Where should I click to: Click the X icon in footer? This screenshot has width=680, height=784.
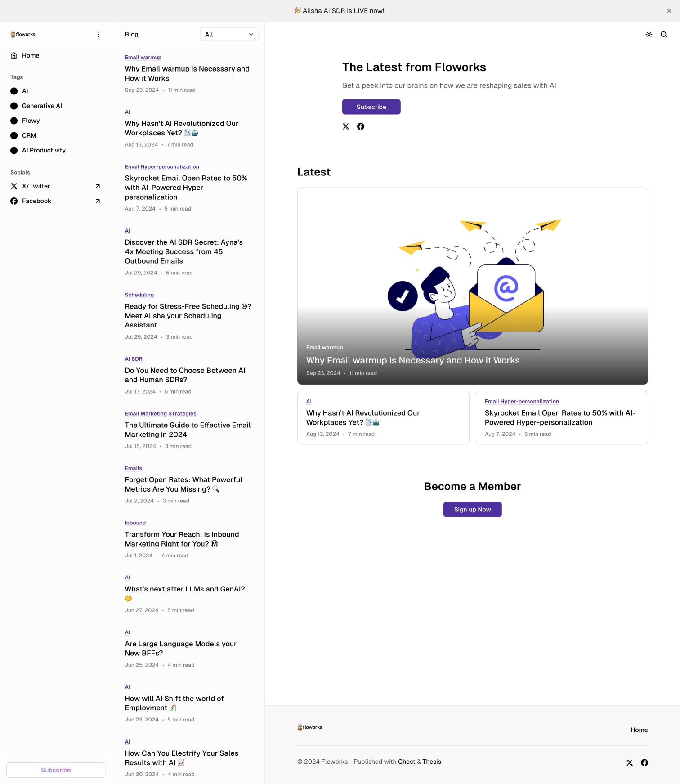(x=629, y=762)
